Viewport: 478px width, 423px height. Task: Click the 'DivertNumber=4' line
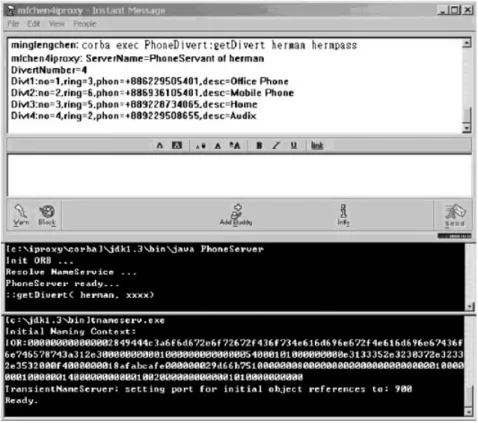(49, 70)
